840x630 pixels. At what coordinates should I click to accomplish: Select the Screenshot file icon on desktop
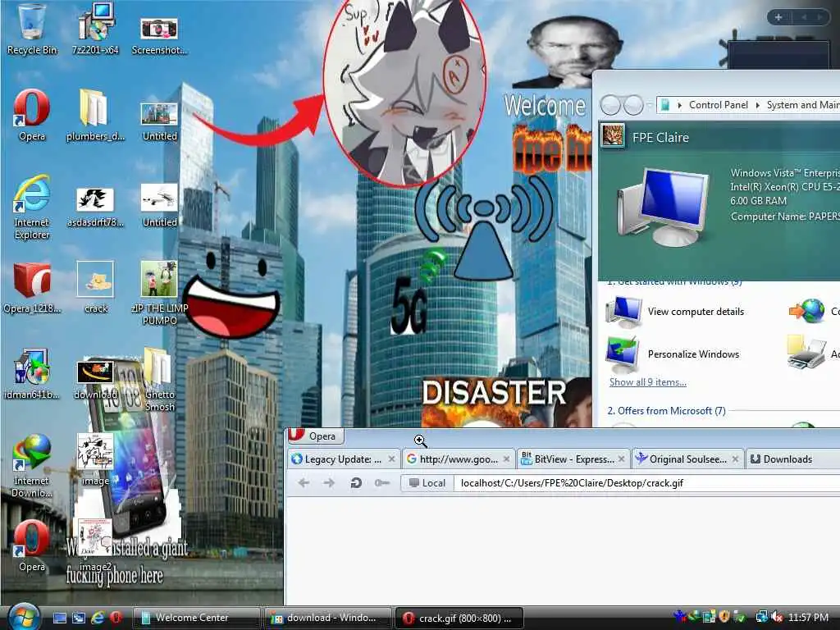coord(159,34)
